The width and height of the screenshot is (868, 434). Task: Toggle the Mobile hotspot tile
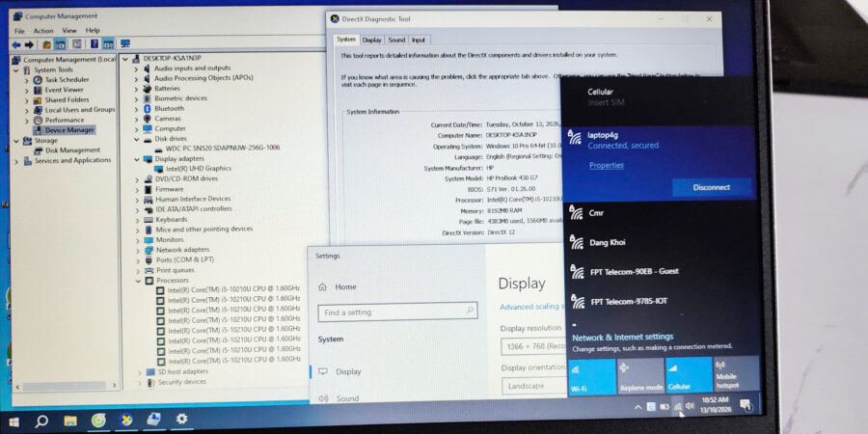[736, 373]
